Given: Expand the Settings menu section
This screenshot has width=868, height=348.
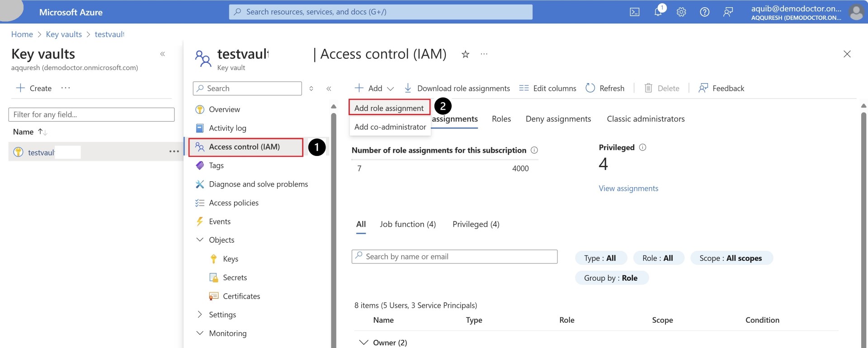Looking at the screenshot, I should (x=199, y=315).
